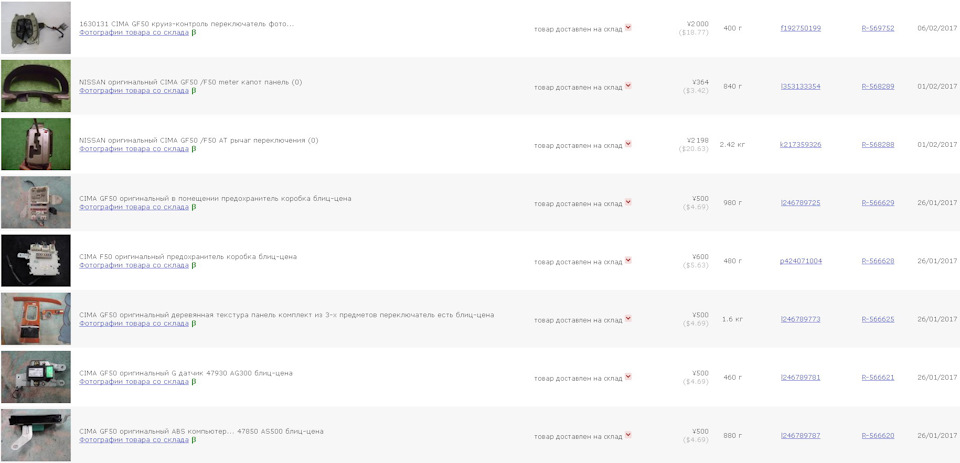Click the green β icon in the cruise-control switch row

click(193, 32)
